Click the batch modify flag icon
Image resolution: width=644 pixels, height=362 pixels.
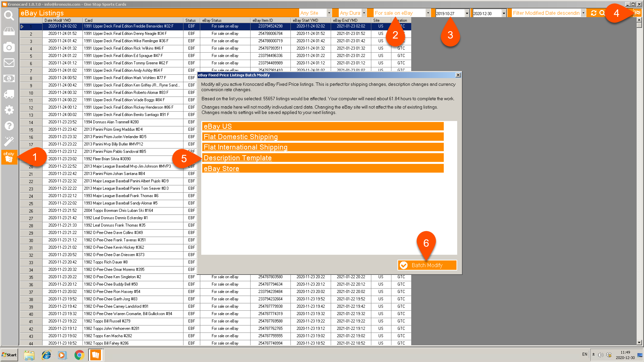[637, 13]
